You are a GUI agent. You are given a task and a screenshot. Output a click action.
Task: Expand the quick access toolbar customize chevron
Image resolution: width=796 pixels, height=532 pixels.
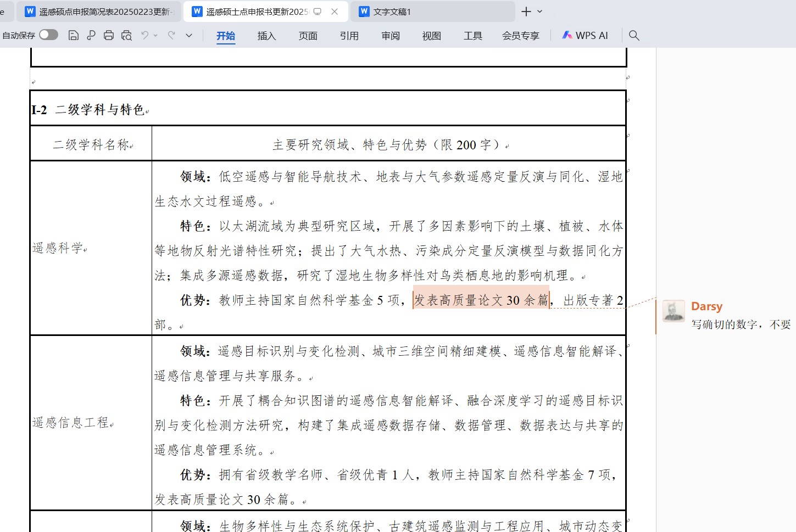coord(189,36)
